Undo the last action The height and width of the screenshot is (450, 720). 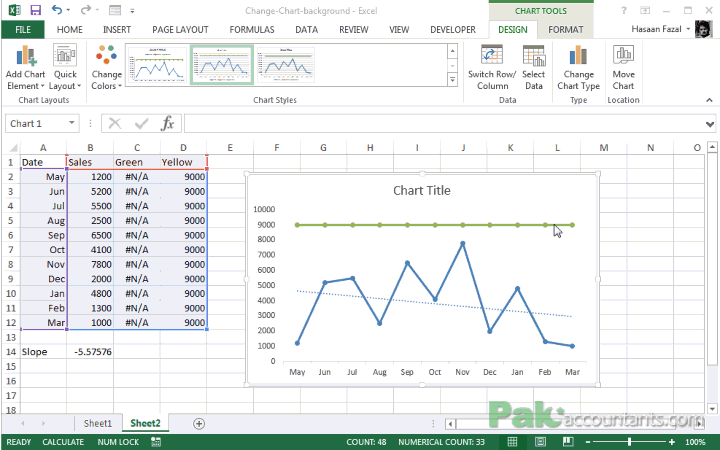[56, 10]
